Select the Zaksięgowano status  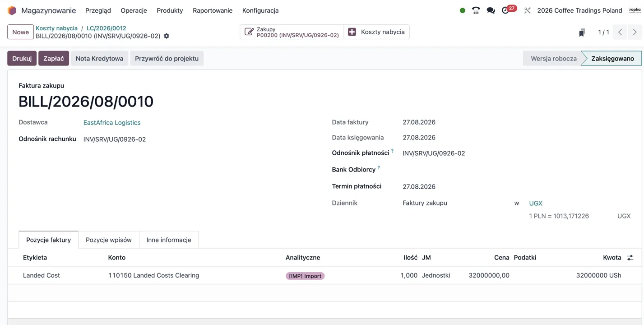click(x=612, y=58)
